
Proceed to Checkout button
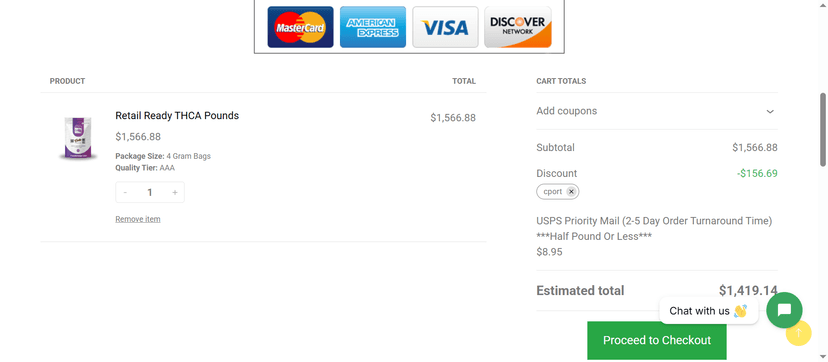[657, 340]
